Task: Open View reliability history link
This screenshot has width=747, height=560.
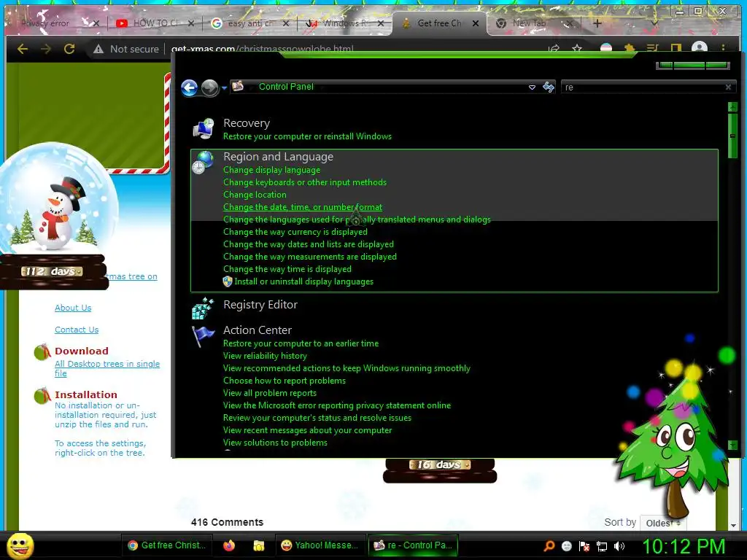Action: pyautogui.click(x=265, y=356)
